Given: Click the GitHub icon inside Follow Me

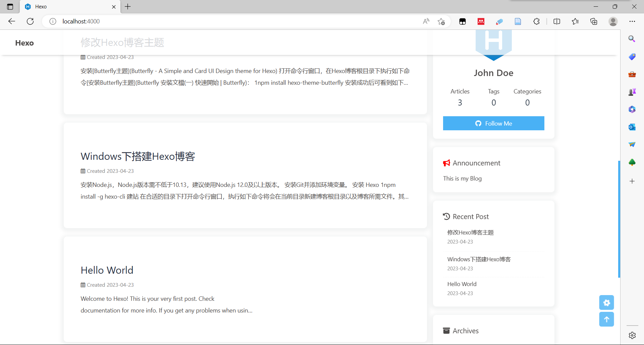Looking at the screenshot, I should pyautogui.click(x=478, y=123).
